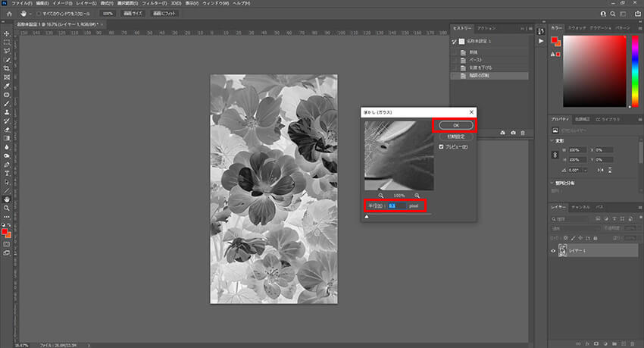
Task: Open the Properties panel flyout menu
Action: click(640, 119)
